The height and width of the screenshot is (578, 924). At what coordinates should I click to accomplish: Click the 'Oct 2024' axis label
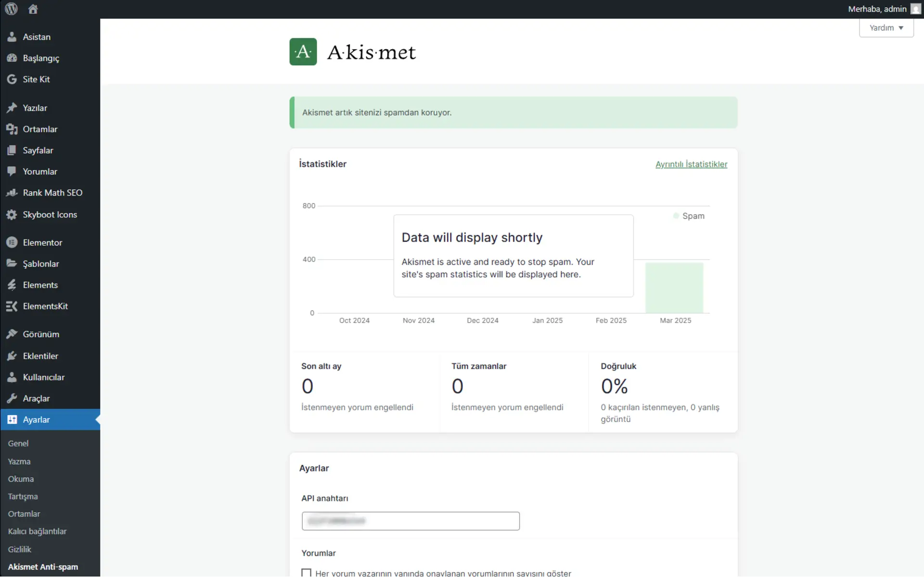(354, 321)
